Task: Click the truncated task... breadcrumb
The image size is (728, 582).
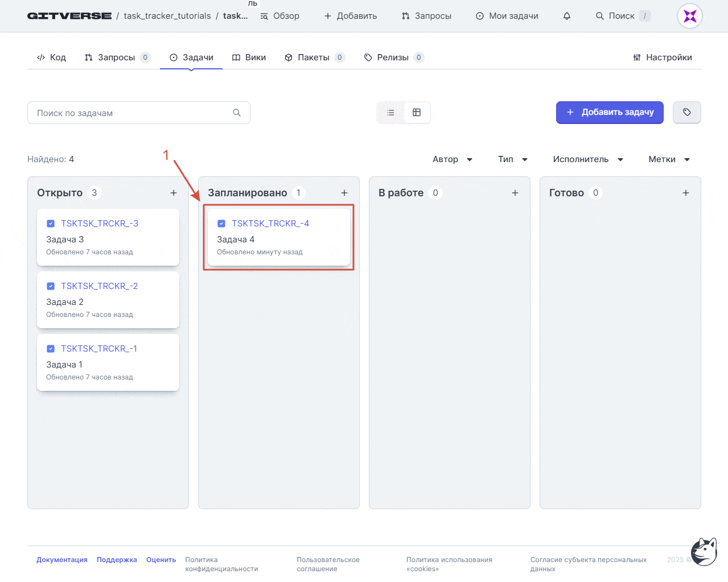Action: pos(235,16)
